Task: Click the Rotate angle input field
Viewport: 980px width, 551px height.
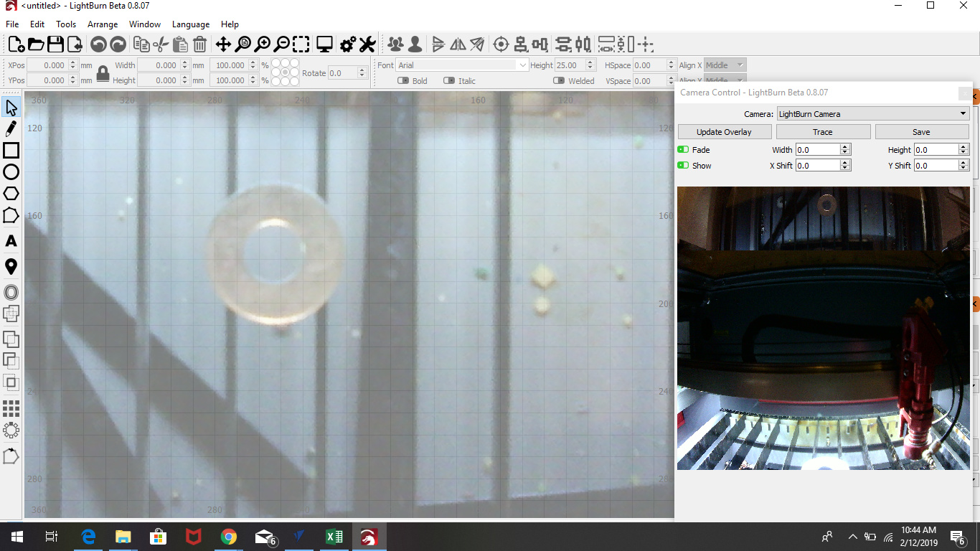Action: [344, 73]
